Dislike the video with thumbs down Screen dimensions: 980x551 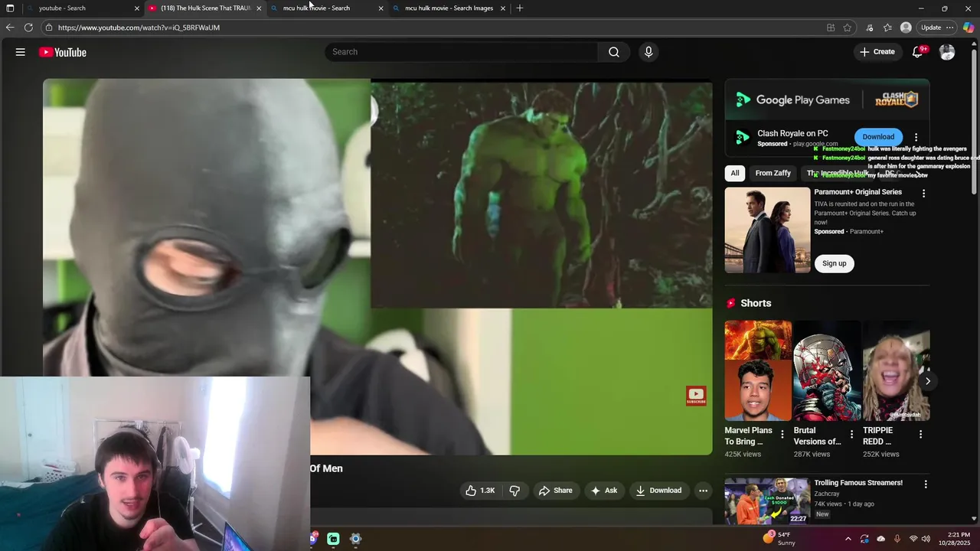[x=514, y=491]
